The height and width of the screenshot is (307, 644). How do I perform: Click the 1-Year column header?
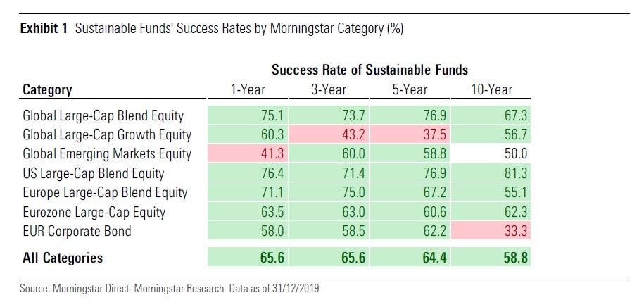[x=248, y=89]
